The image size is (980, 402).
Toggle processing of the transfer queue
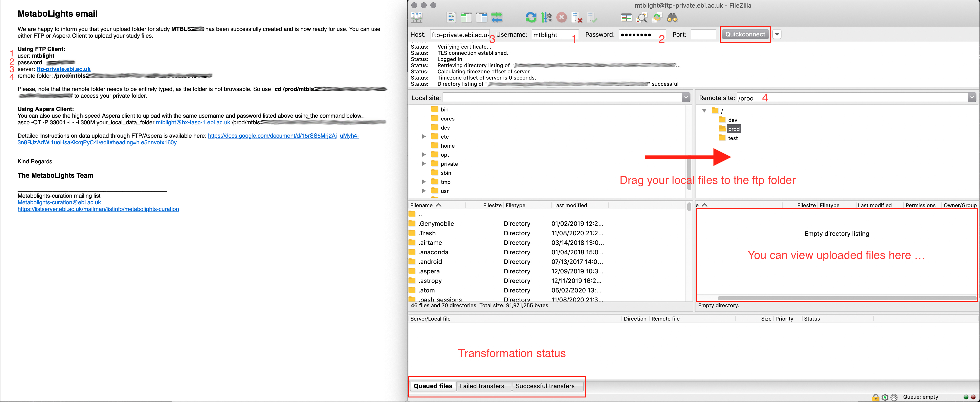(x=546, y=17)
